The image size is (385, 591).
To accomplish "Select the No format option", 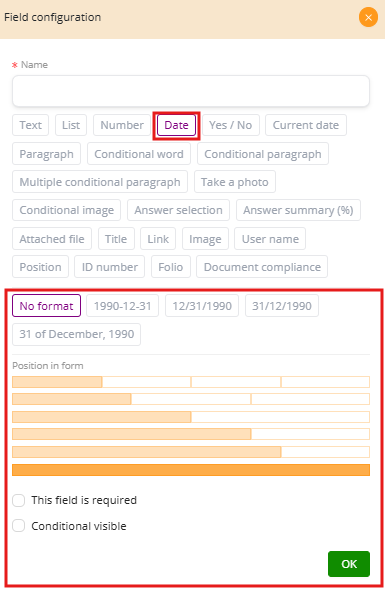I will 46,306.
